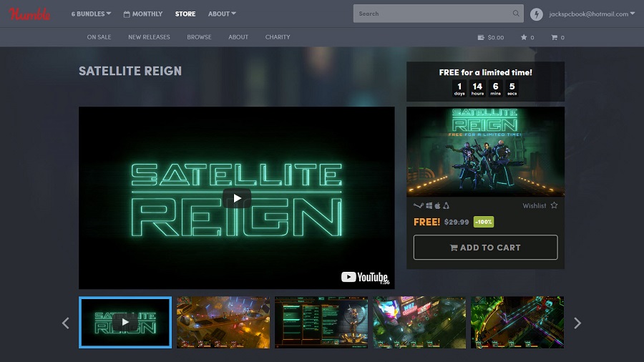Select the green laser beams screenshot
Image resolution: width=644 pixels, height=362 pixels.
coord(517,322)
